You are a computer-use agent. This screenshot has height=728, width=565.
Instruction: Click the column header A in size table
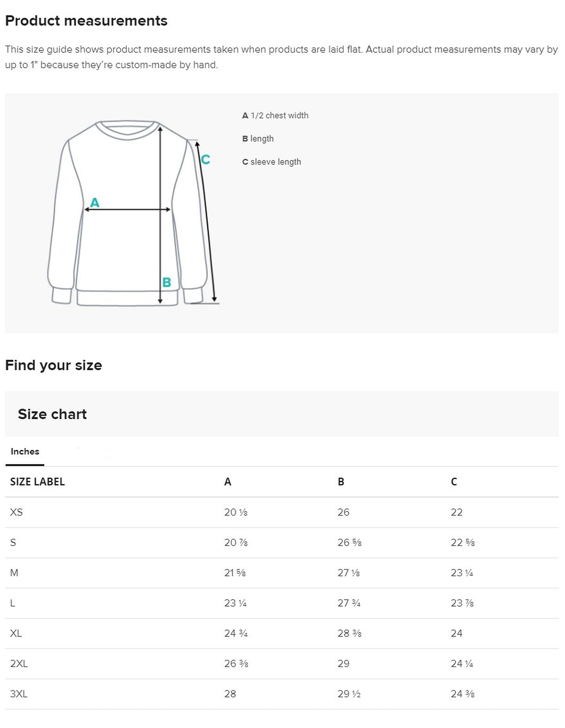[x=227, y=482]
